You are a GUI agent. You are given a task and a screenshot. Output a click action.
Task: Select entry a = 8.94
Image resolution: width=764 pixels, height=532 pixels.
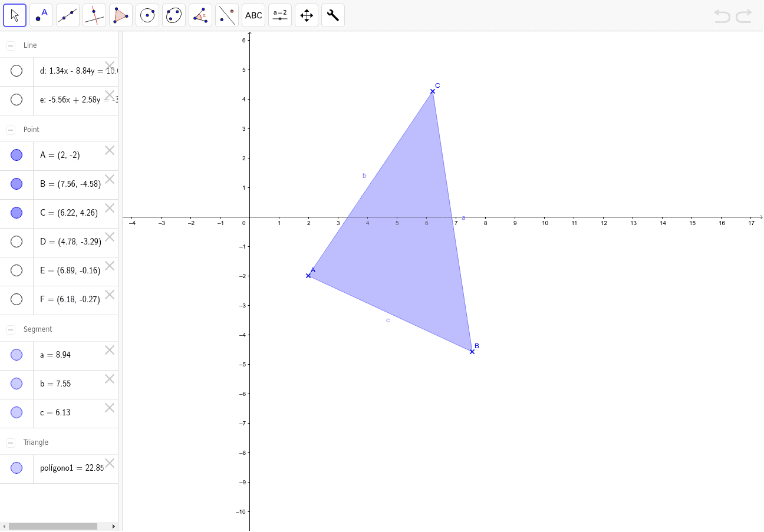[x=55, y=355]
